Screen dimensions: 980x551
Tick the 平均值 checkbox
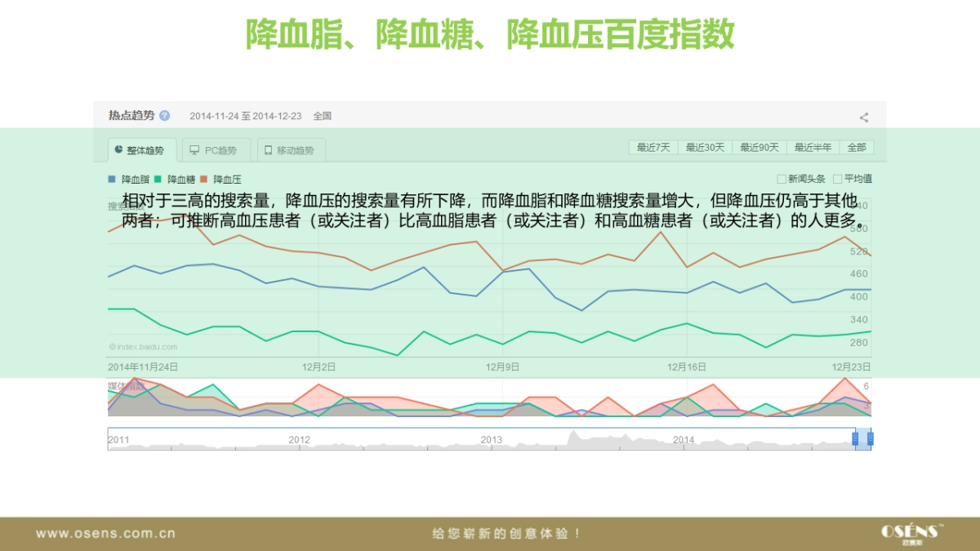[x=837, y=179]
